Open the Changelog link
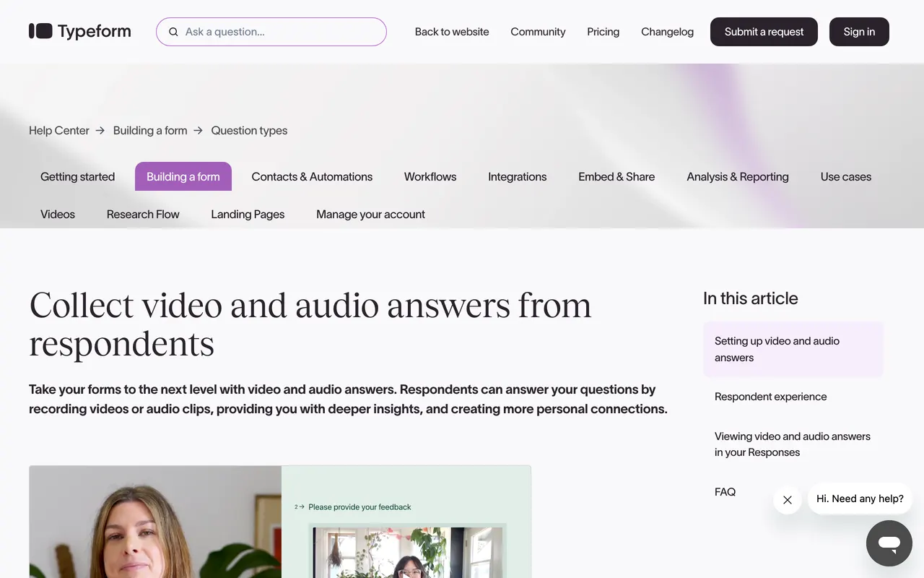This screenshot has width=924, height=578. point(667,32)
